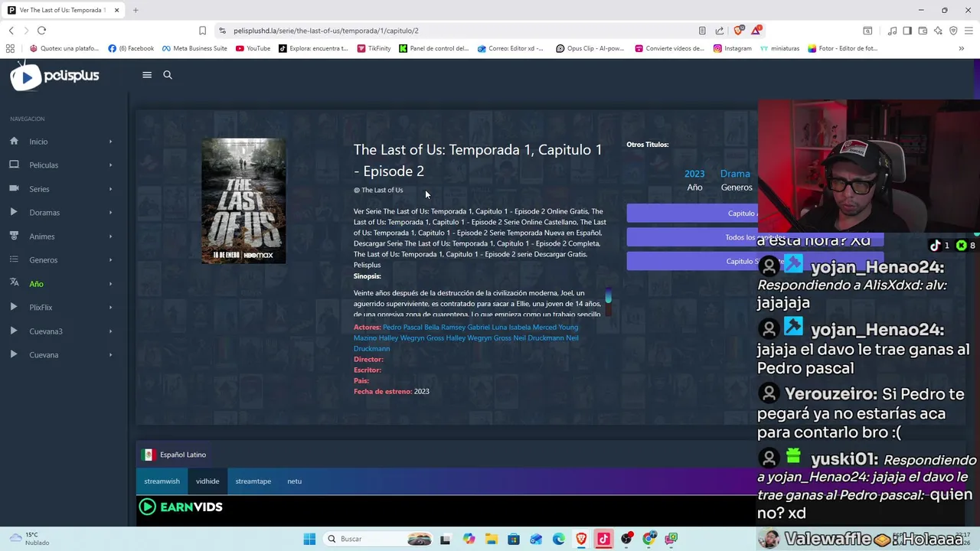Click the taskbar Buscar search box
The image size is (980, 551).
(x=378, y=539)
